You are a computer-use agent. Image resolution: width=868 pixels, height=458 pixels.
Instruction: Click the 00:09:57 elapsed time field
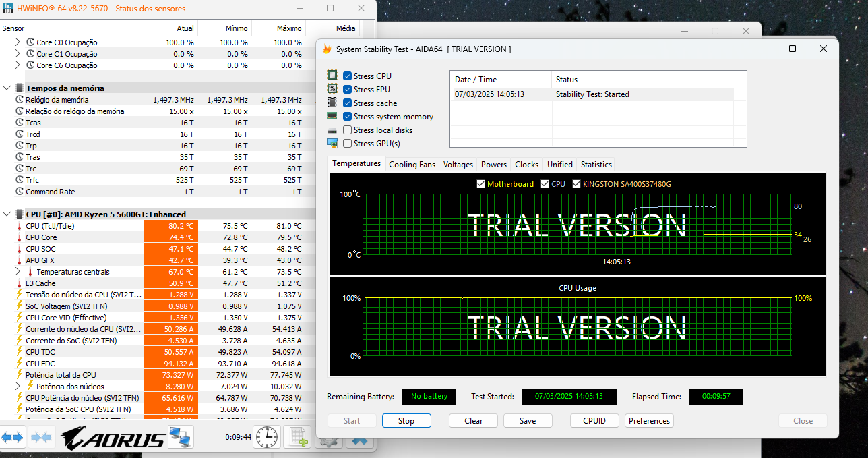pos(716,396)
